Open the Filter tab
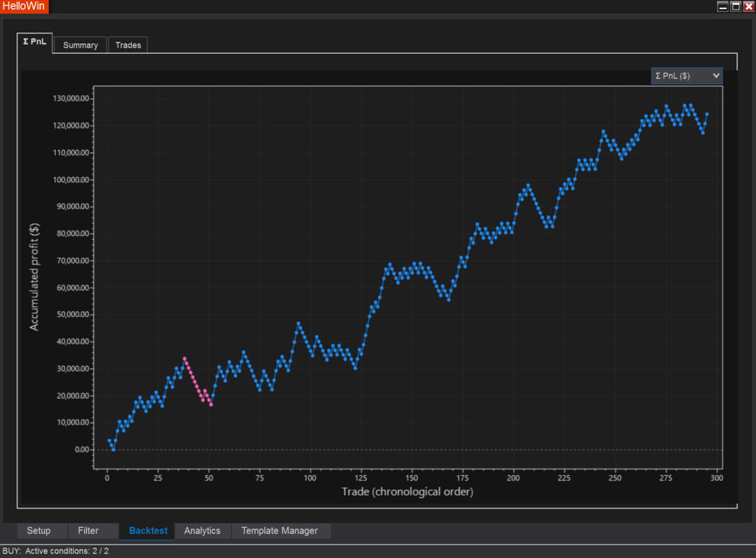The height and width of the screenshot is (558, 756). [x=88, y=530]
